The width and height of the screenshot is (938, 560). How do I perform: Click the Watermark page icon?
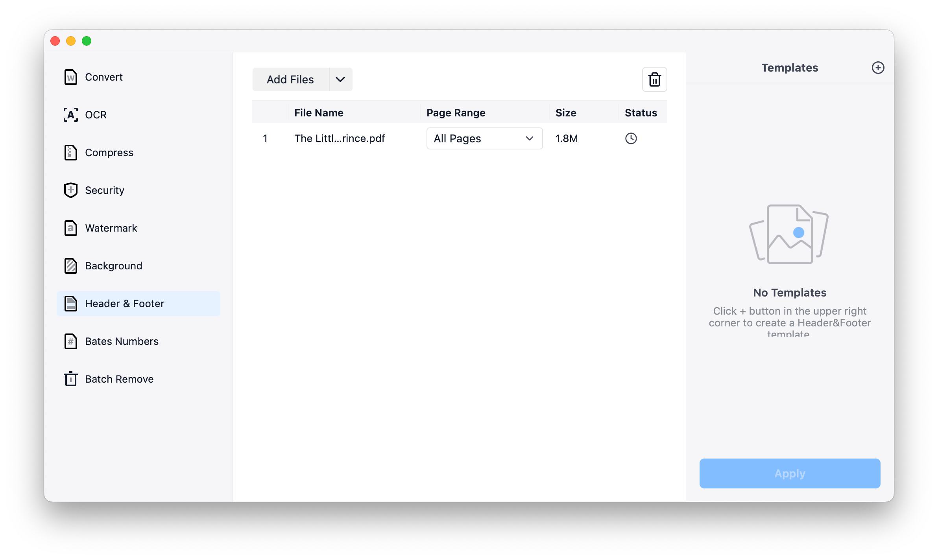click(70, 228)
